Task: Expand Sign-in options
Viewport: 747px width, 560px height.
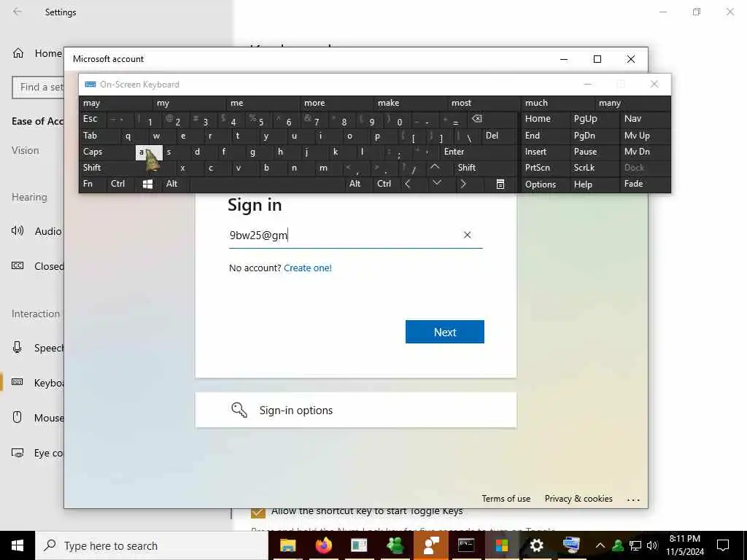Action: pos(356,410)
